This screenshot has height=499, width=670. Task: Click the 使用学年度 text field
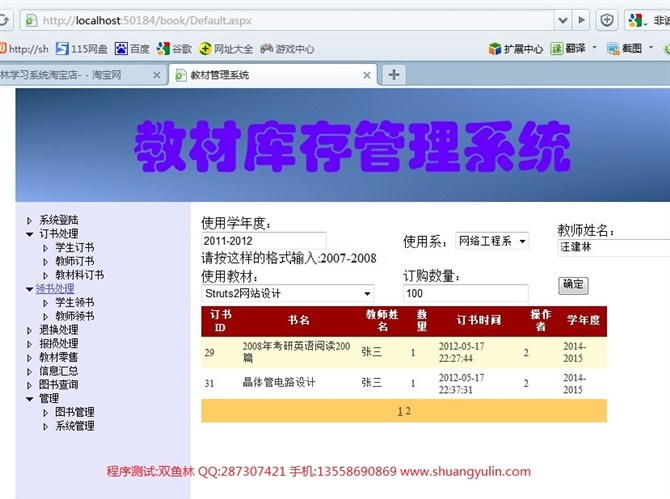coord(263,241)
